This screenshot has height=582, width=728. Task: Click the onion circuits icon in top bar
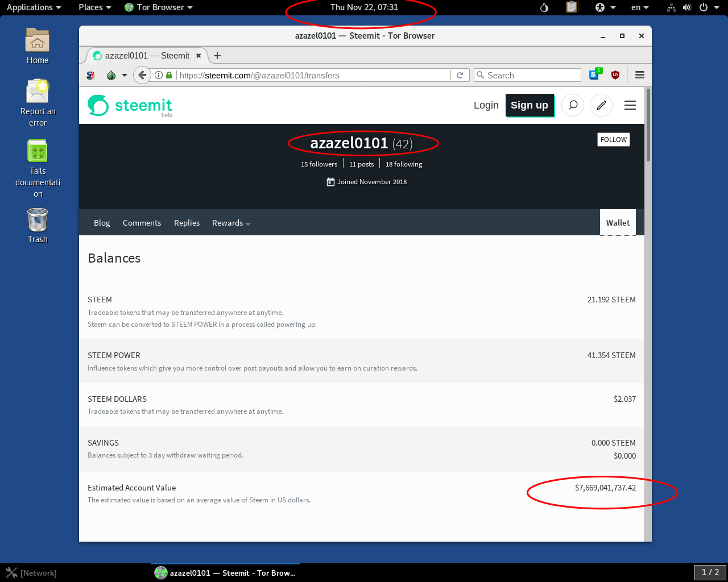544,7
